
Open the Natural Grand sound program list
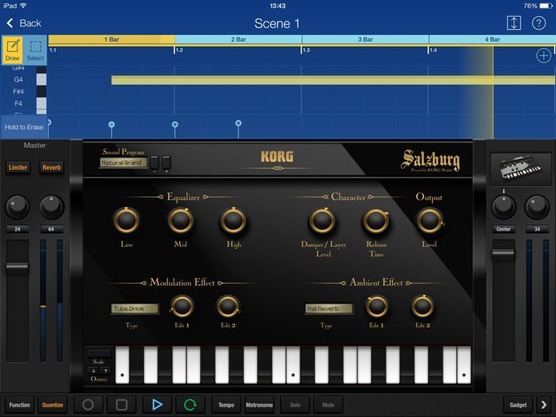123,163
